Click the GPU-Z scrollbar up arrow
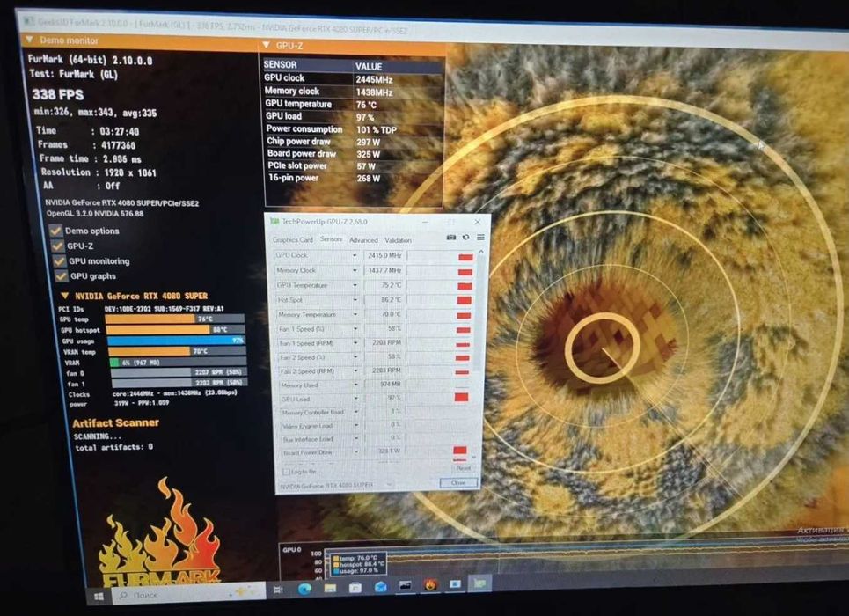The height and width of the screenshot is (616, 849). point(481,252)
